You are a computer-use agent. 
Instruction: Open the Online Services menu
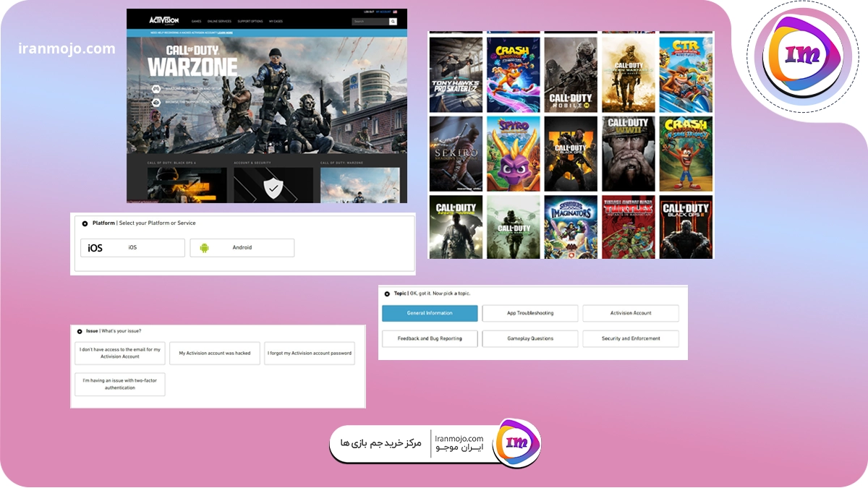[x=219, y=22]
